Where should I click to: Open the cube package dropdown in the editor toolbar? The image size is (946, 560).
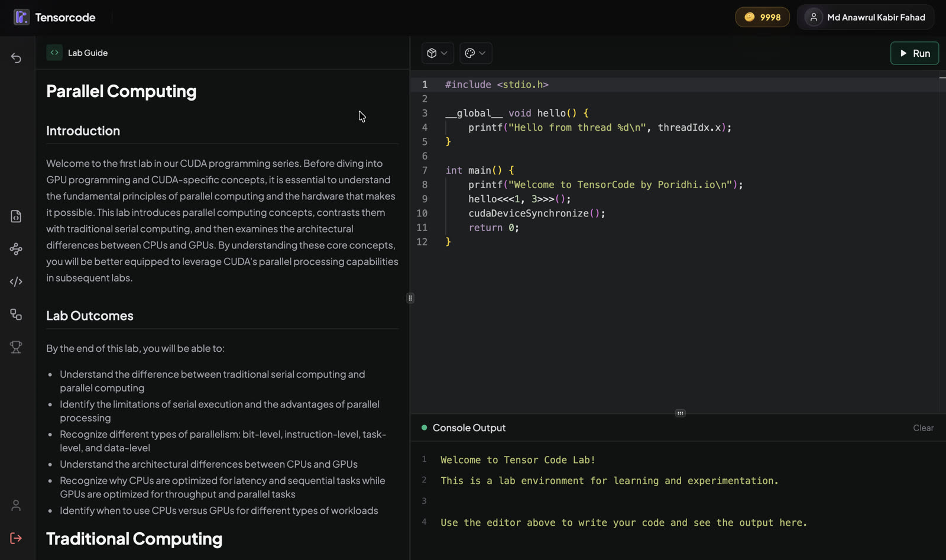click(438, 53)
